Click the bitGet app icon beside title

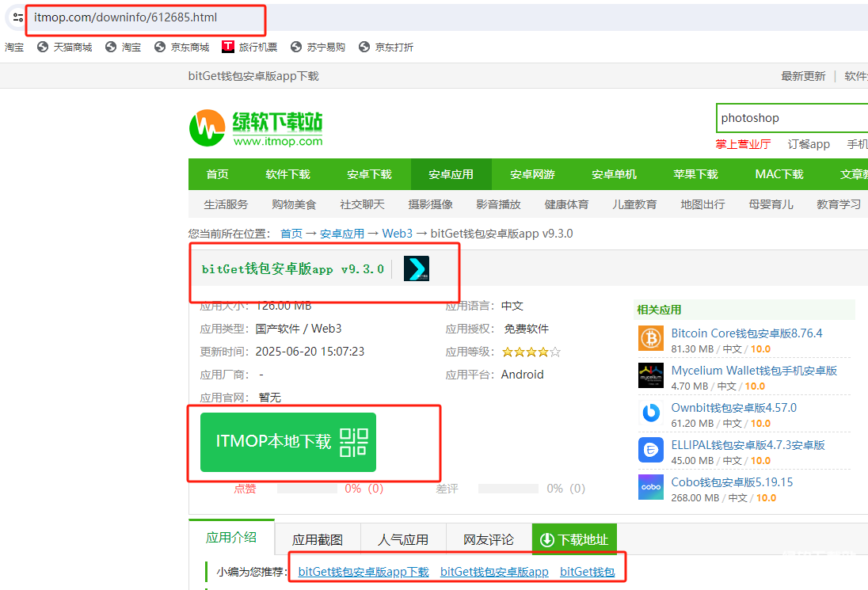click(417, 268)
